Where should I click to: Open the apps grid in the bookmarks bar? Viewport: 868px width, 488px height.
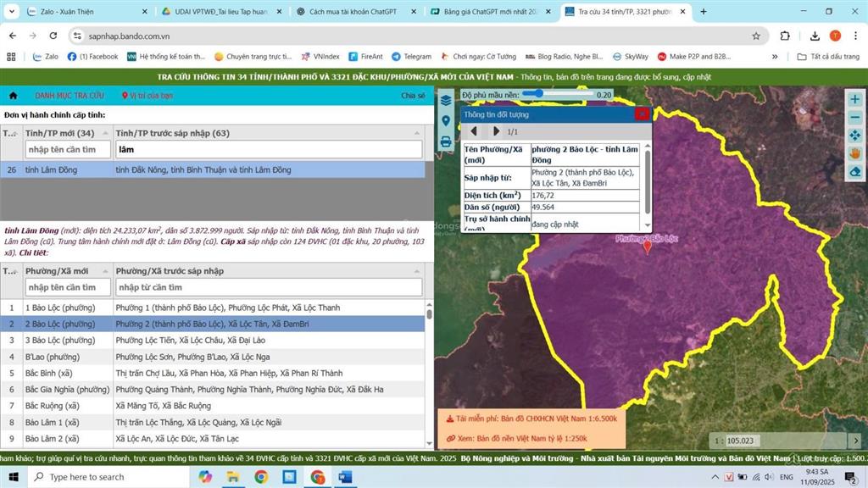click(11, 57)
